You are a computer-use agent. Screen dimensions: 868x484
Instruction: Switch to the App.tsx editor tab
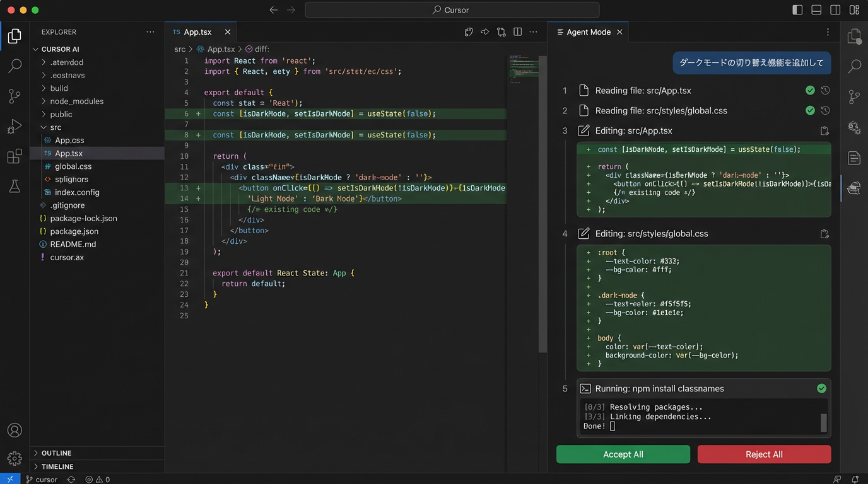pos(197,32)
